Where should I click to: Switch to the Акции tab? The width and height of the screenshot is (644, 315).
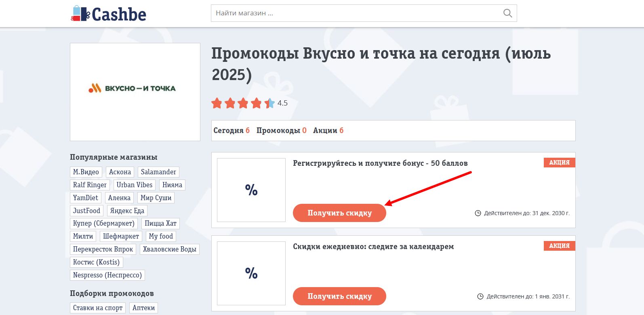click(x=328, y=130)
